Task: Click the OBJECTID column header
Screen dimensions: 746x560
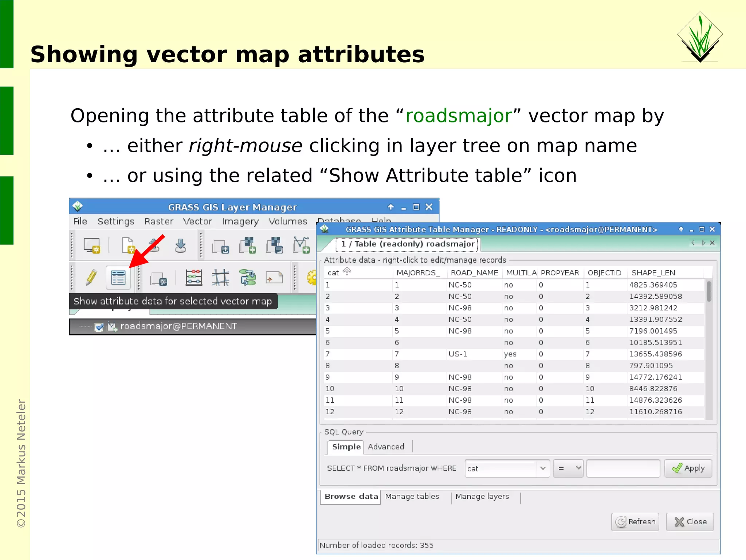Action: click(604, 273)
